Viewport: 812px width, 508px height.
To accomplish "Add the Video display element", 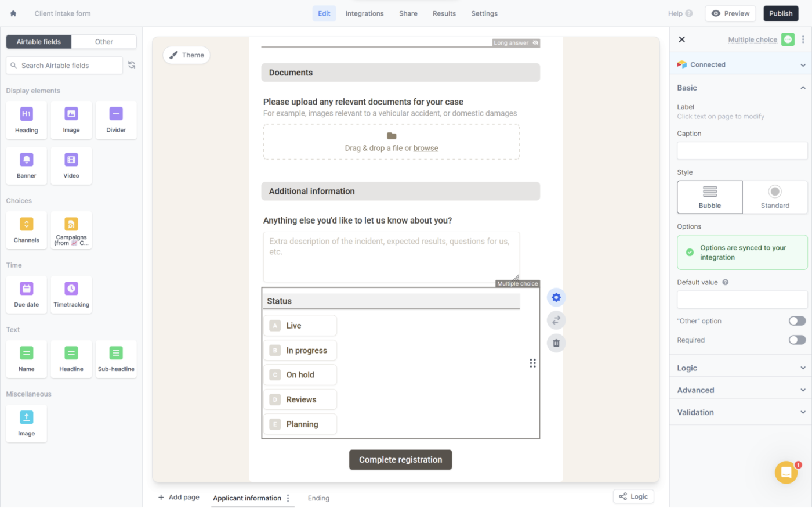I will (71, 165).
